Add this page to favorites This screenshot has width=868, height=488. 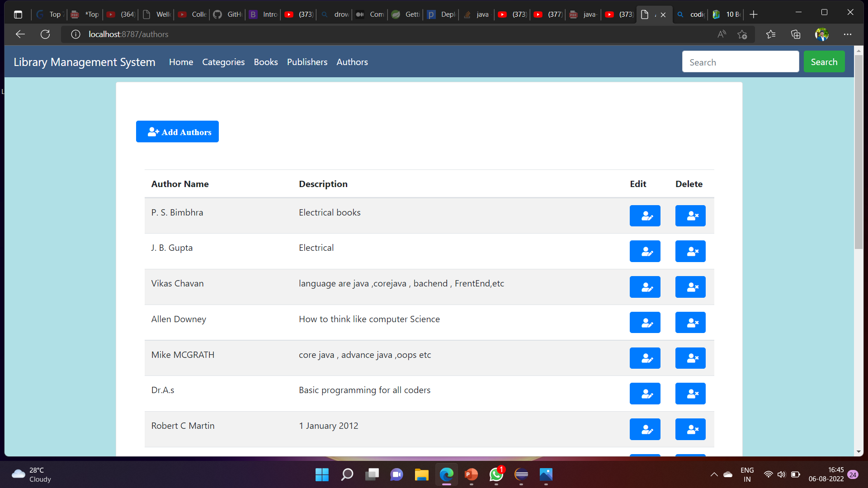click(x=742, y=34)
